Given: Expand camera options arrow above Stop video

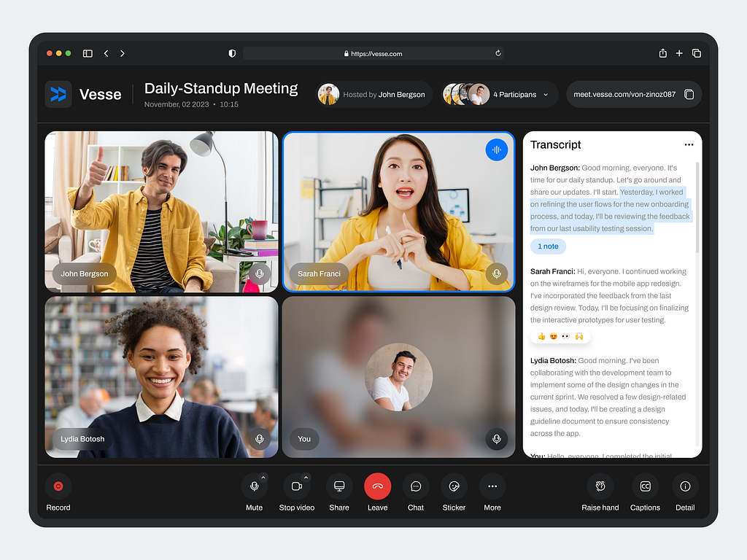Looking at the screenshot, I should 306,478.
